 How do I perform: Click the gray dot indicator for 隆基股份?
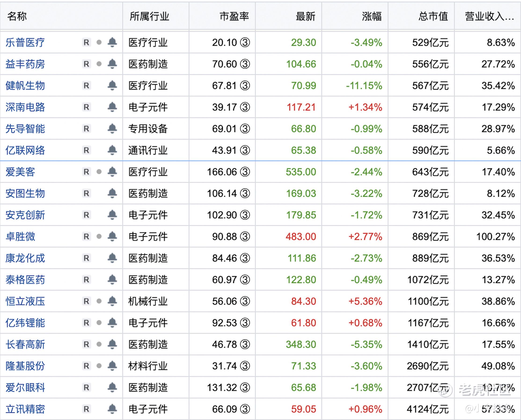pyautogui.click(x=99, y=365)
